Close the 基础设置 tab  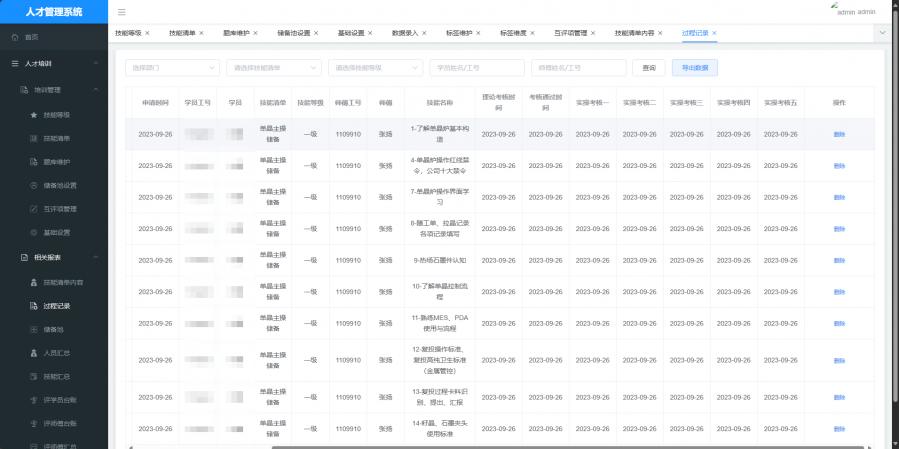370,33
